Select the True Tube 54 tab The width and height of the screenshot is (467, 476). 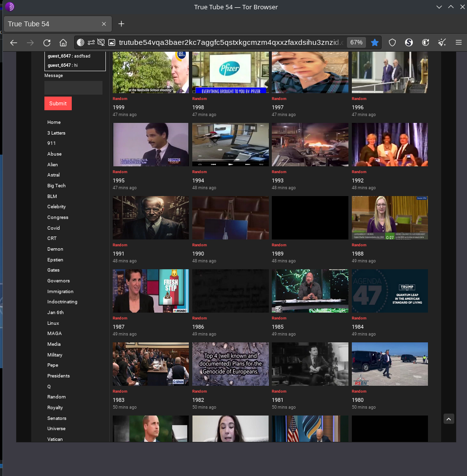click(x=58, y=24)
